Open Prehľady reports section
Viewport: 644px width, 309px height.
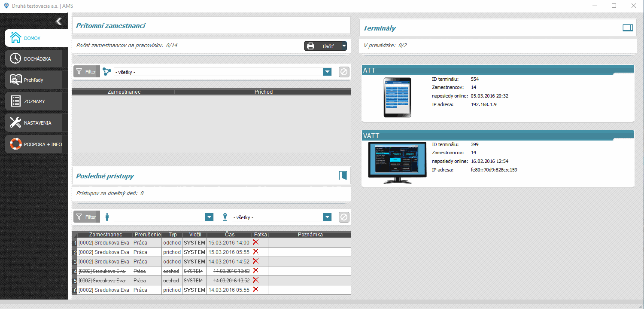36,80
